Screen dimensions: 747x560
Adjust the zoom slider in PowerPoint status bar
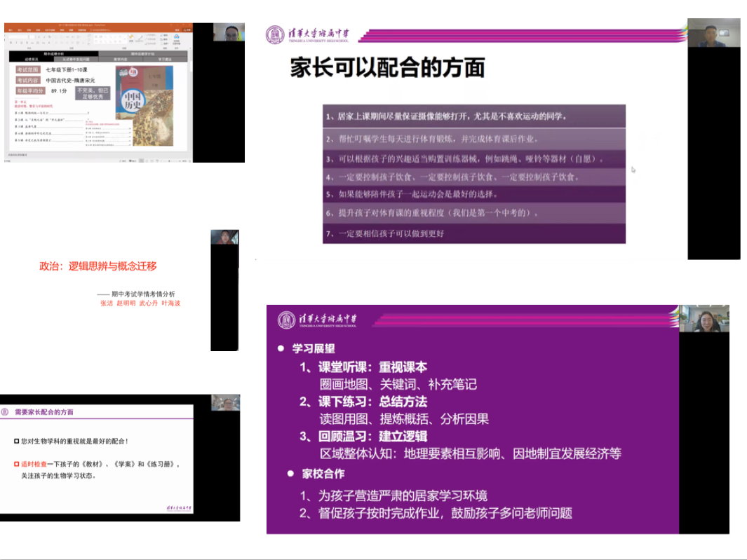click(x=169, y=161)
